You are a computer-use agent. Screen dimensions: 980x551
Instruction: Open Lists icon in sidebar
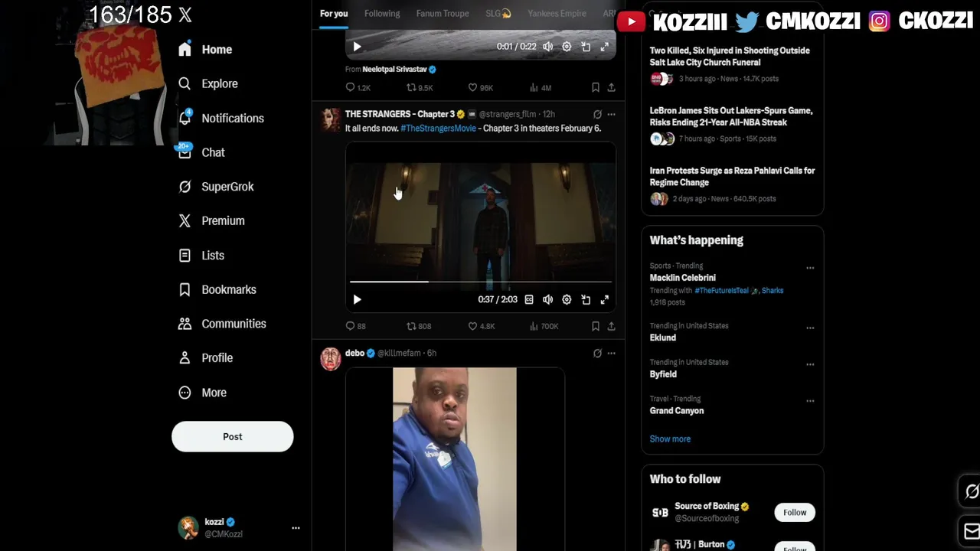(185, 256)
